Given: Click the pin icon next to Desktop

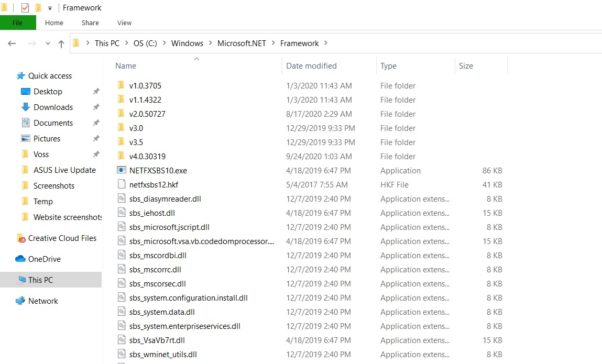Looking at the screenshot, I should click(96, 91).
